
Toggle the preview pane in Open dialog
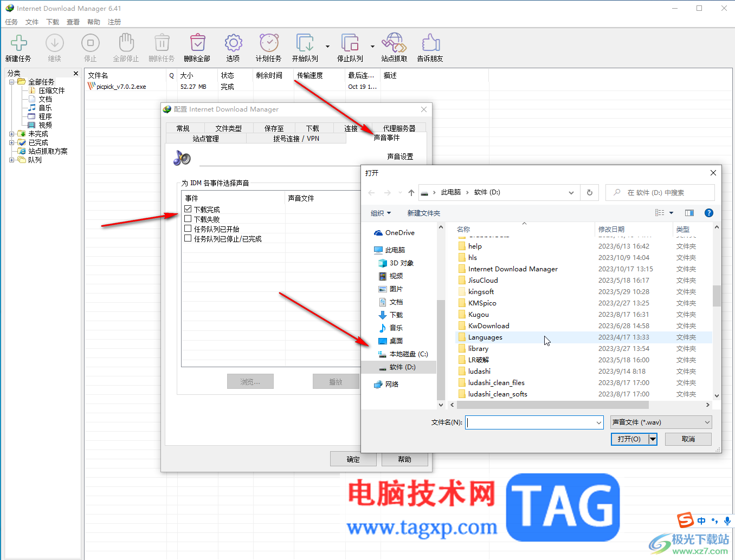689,213
